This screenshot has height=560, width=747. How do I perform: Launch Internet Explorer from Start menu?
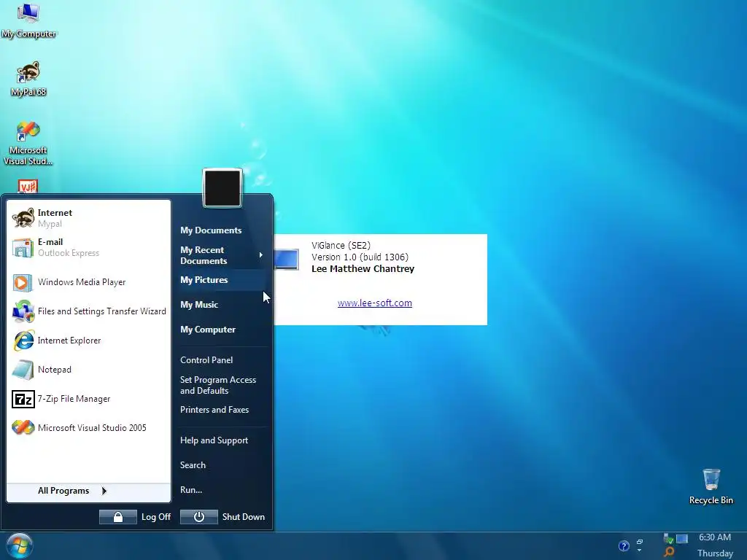(88, 341)
